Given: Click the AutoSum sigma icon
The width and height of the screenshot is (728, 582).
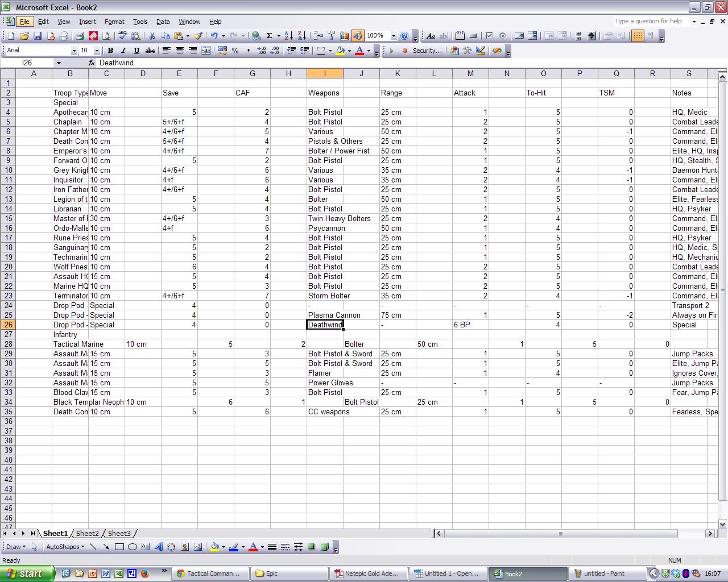Looking at the screenshot, I should (x=269, y=36).
